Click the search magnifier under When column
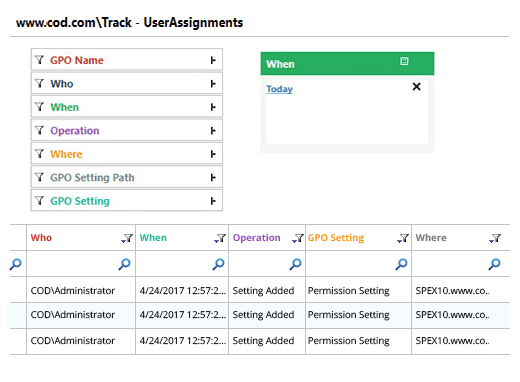Viewport: 520px width, 382px height. tap(219, 264)
